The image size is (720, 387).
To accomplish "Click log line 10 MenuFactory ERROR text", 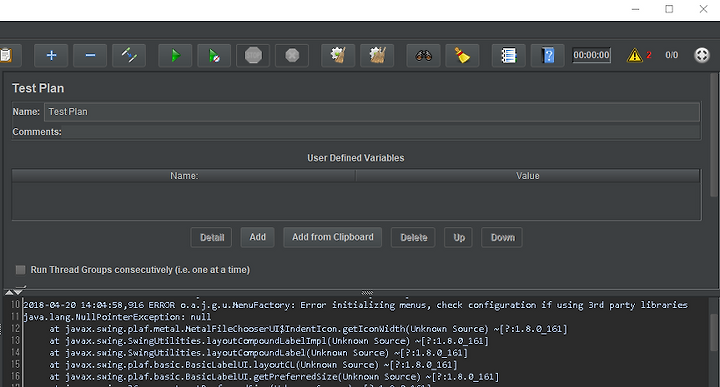I will [x=355, y=305].
